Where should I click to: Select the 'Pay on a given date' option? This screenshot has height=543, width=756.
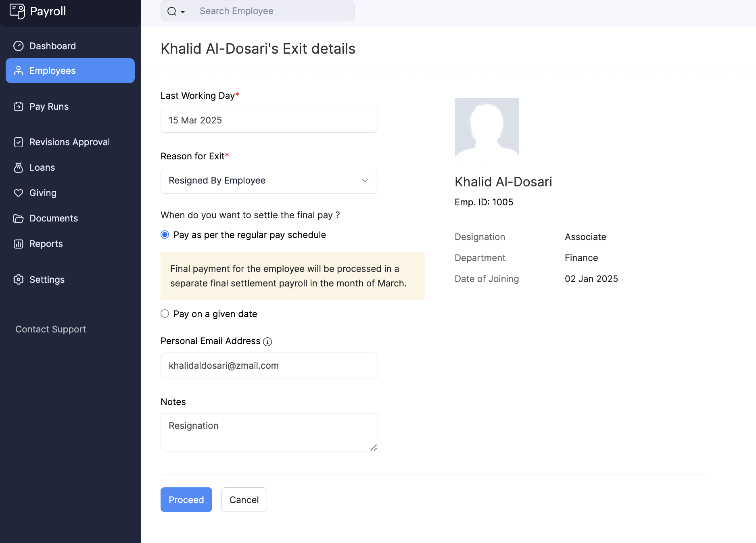tap(165, 313)
